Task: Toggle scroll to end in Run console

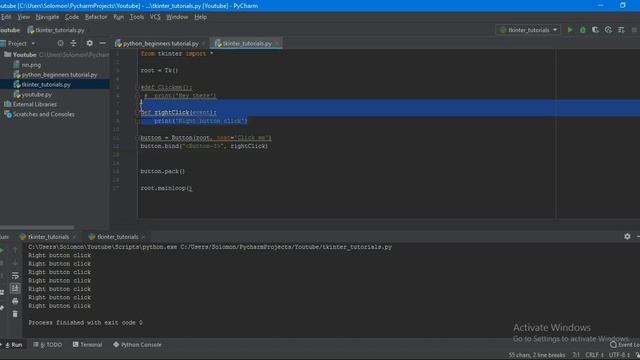Action: coord(15,289)
